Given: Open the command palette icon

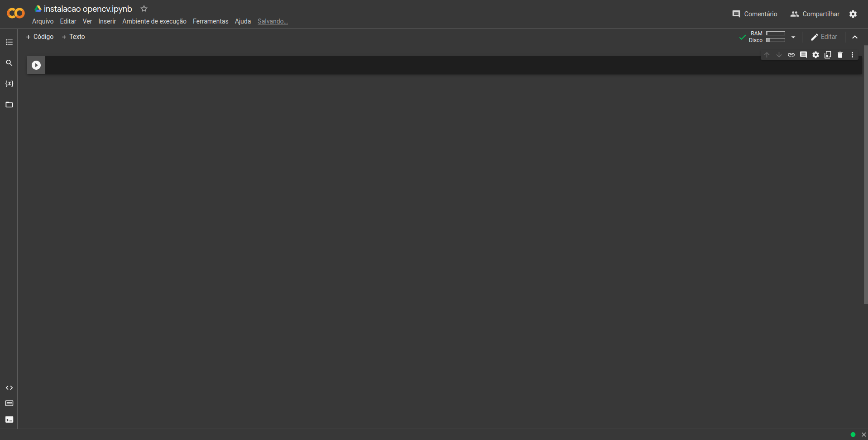Looking at the screenshot, I should tap(9, 403).
